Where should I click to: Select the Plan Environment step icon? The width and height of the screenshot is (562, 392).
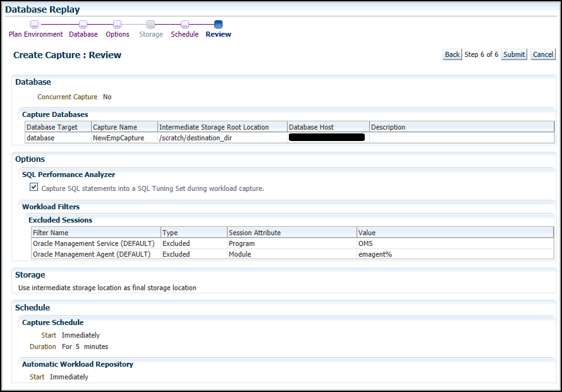[35, 23]
